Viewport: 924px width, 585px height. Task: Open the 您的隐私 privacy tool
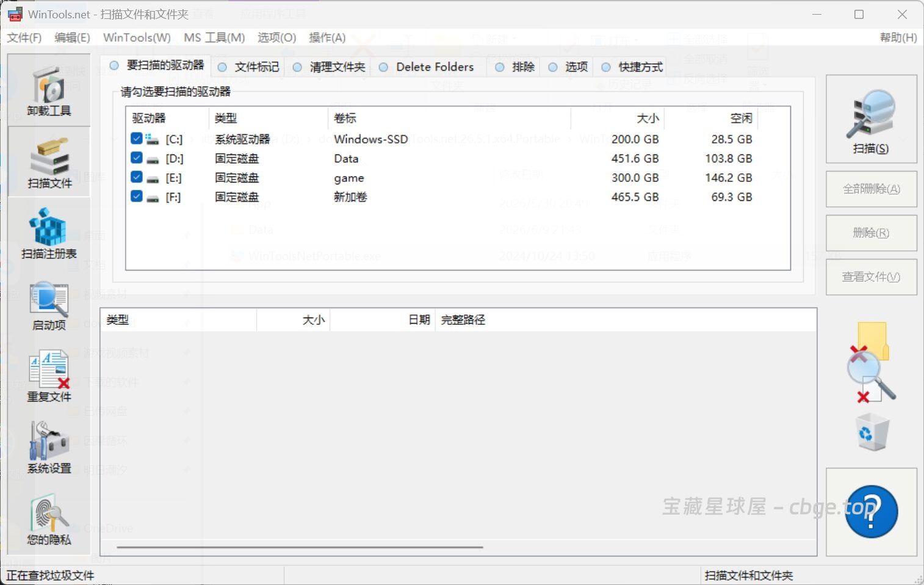point(49,520)
